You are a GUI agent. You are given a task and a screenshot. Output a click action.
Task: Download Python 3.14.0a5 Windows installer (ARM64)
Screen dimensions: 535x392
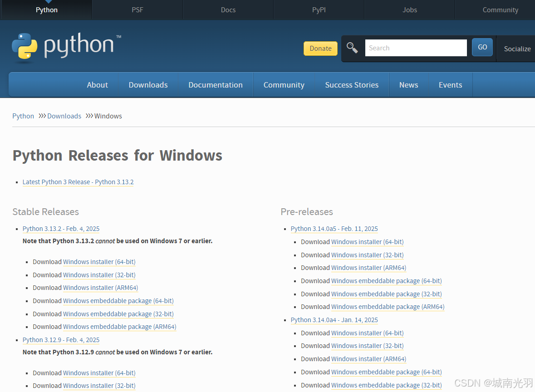(x=369, y=268)
